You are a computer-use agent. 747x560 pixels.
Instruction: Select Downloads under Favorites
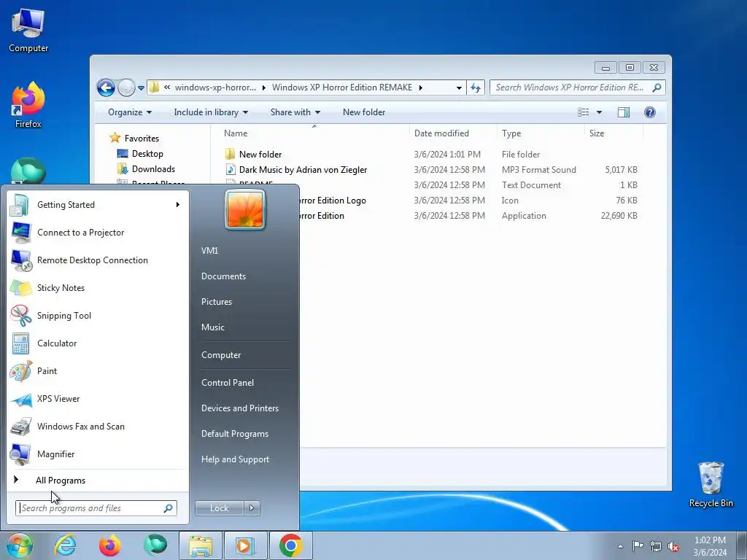pos(153,169)
